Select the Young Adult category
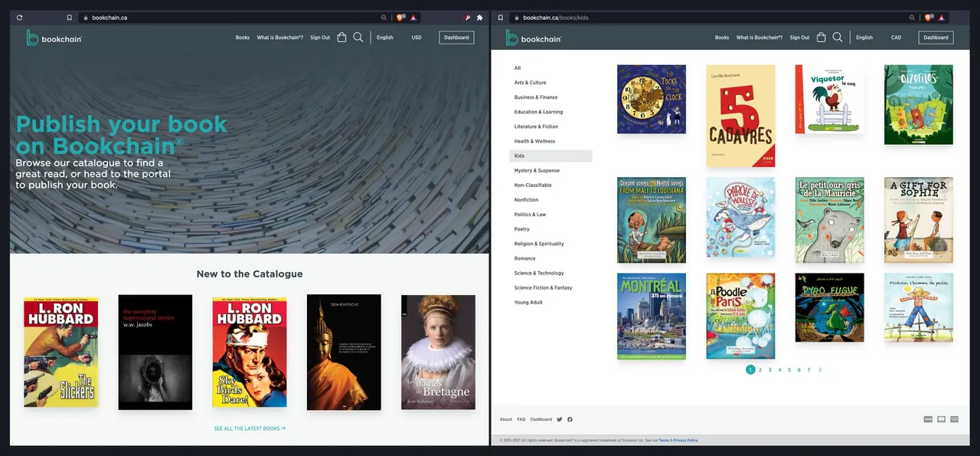 tap(528, 303)
